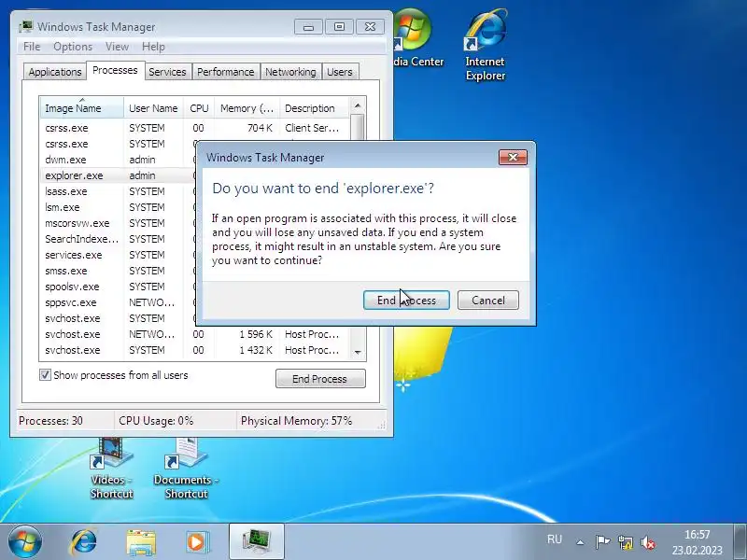Open the Options menu
Screen dimensions: 747x560
pyautogui.click(x=73, y=47)
